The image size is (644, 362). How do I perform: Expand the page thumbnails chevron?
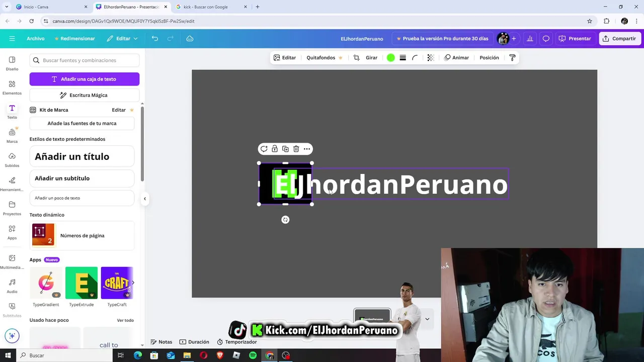coord(427,319)
